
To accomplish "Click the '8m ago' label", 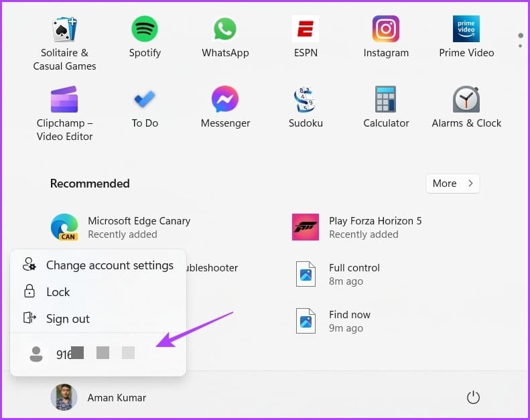I will click(x=346, y=281).
